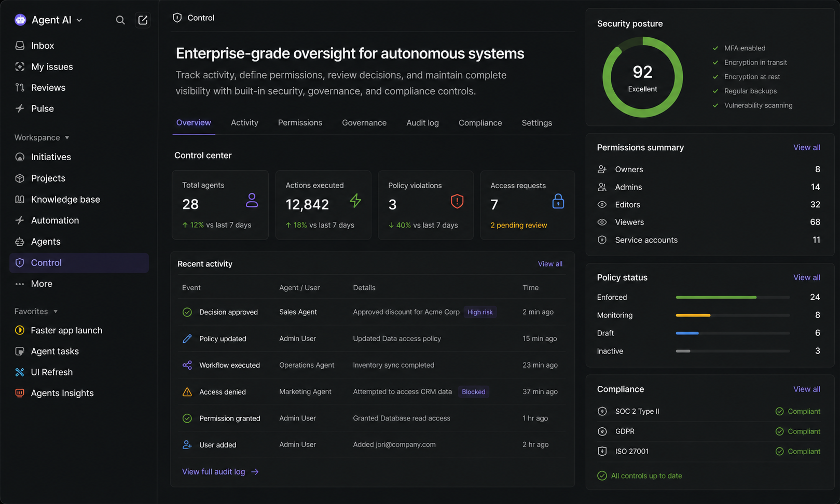Click the Policy violations shield alert icon
This screenshot has width=840, height=504.
[x=457, y=201]
